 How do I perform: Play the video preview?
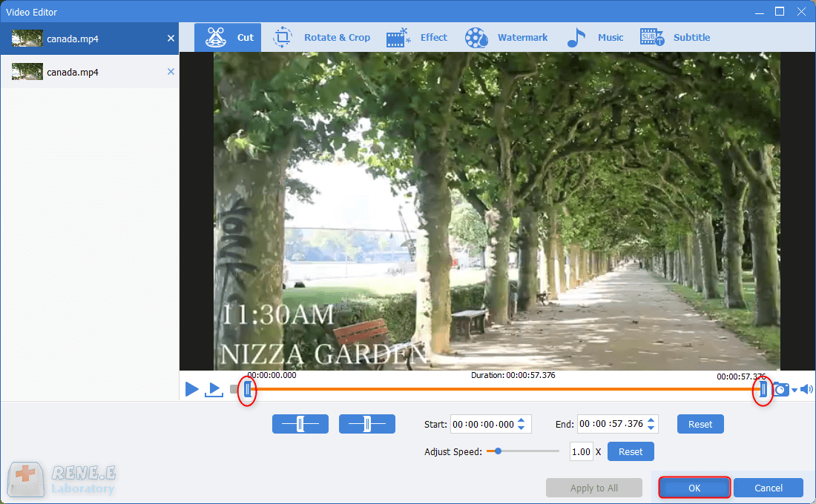click(x=191, y=388)
